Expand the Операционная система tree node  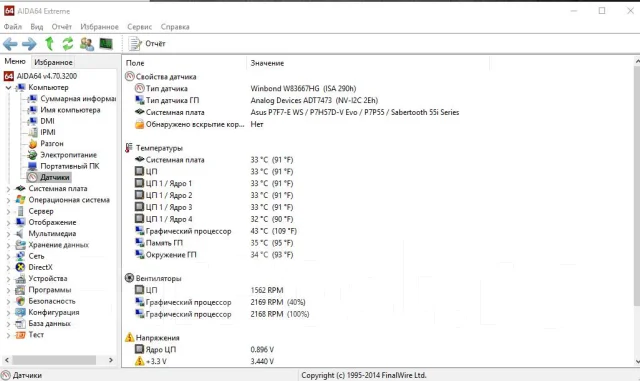coord(8,200)
